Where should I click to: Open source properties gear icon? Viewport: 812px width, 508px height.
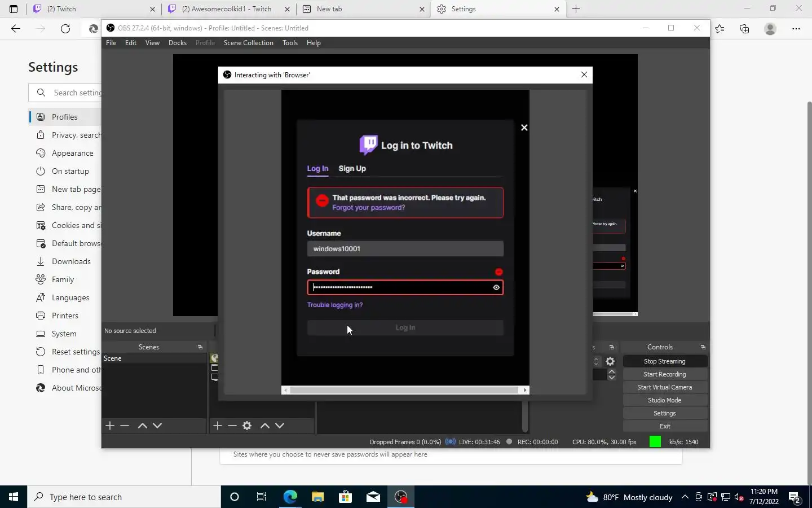pos(247,426)
